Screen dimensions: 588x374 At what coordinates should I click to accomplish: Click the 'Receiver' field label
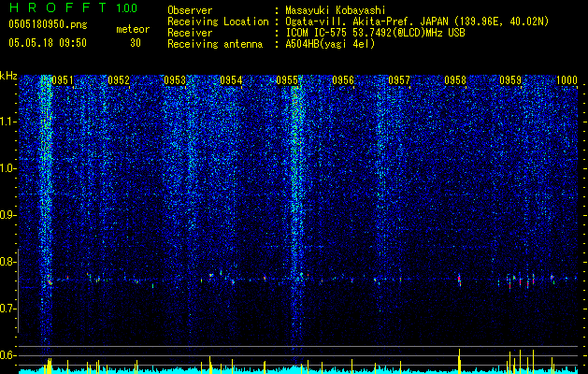(190, 33)
